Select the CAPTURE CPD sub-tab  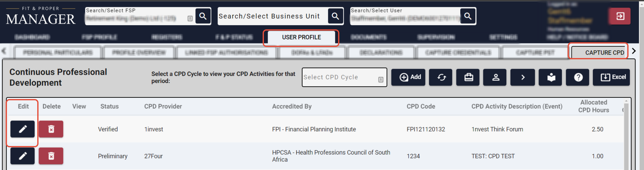coord(604,53)
